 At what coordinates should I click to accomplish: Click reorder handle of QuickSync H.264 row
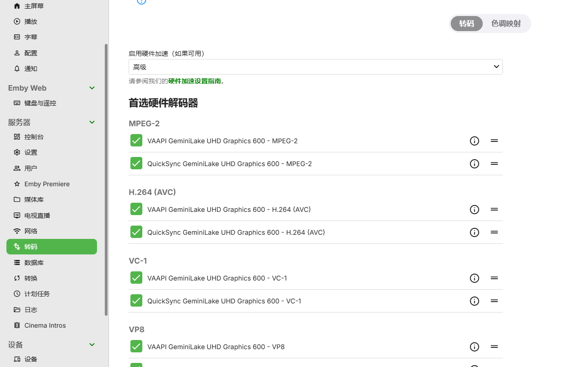coord(494,232)
